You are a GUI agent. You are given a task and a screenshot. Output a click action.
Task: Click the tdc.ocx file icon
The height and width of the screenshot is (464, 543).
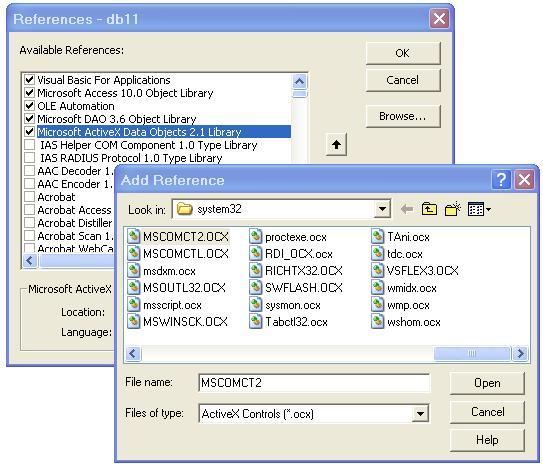point(378,253)
